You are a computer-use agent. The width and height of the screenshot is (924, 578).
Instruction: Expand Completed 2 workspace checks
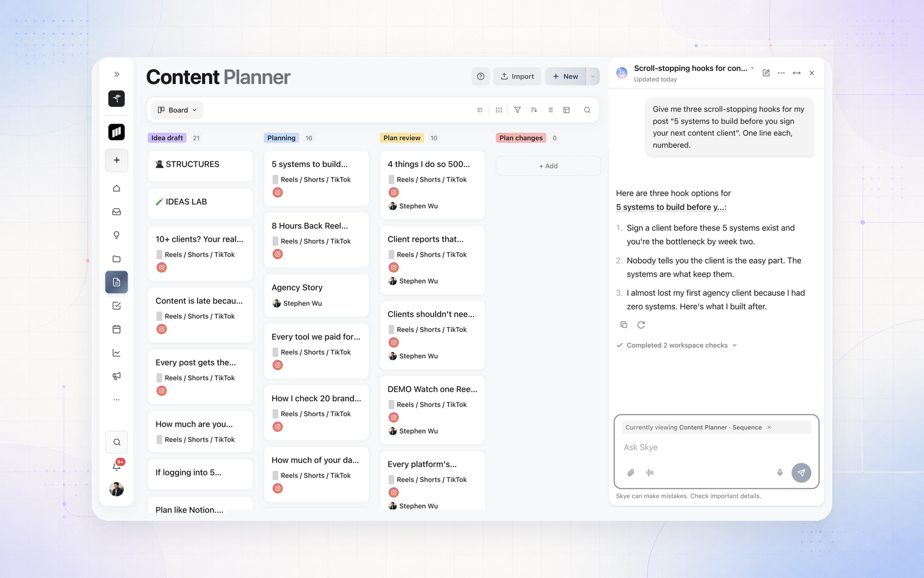click(x=677, y=345)
